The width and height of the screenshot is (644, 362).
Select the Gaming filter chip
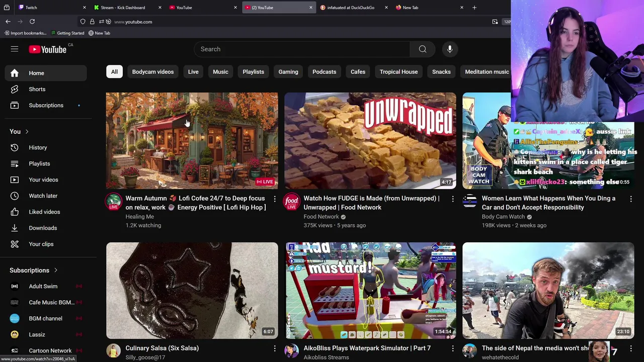tap(288, 72)
